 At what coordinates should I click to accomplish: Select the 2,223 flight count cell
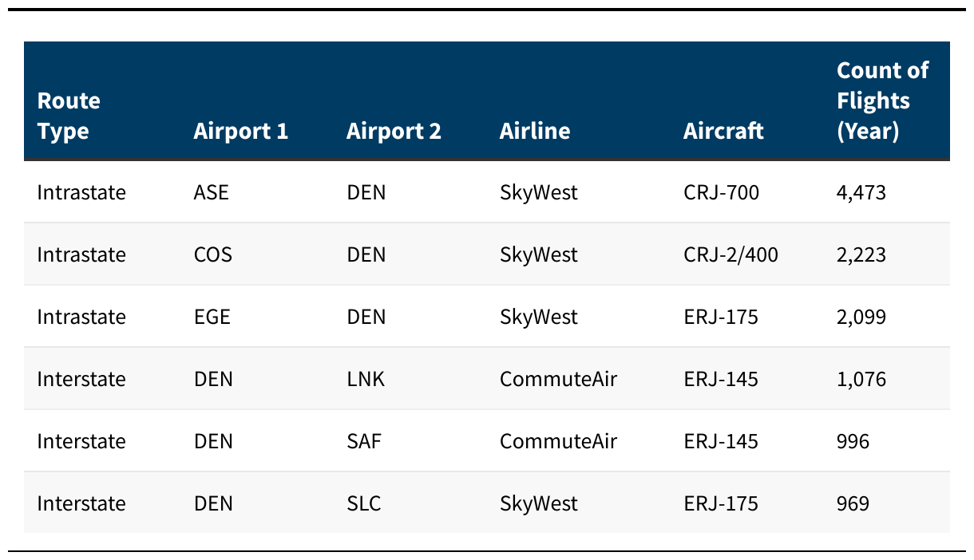tap(861, 254)
